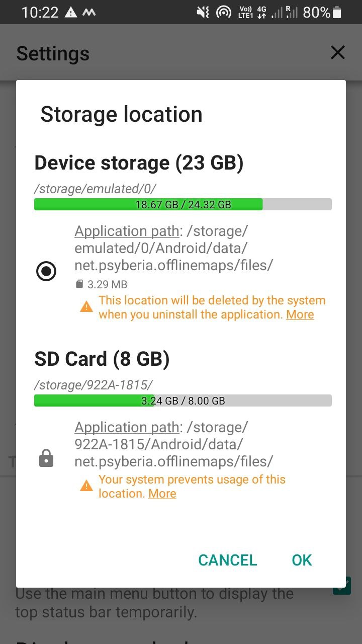Select the Device storage radio button
The height and width of the screenshot is (644, 362).
[x=46, y=272]
